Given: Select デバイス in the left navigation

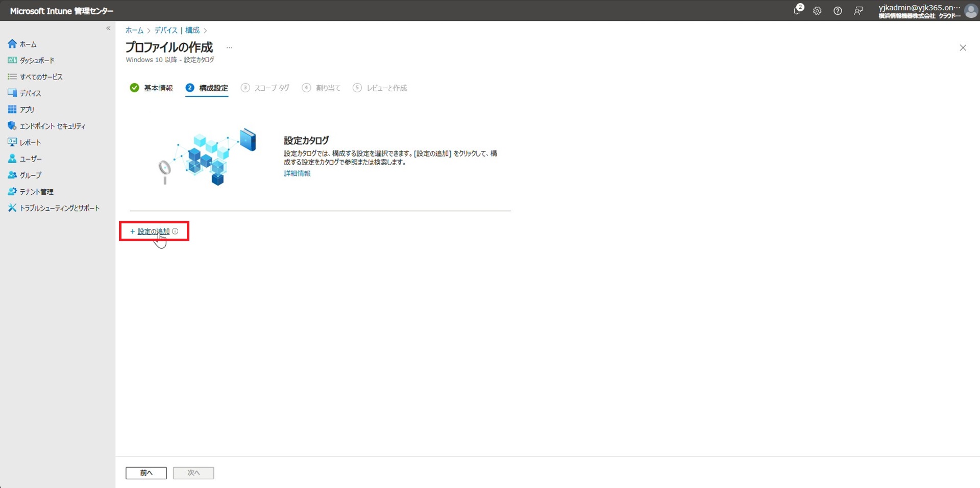Looking at the screenshot, I should [x=30, y=93].
